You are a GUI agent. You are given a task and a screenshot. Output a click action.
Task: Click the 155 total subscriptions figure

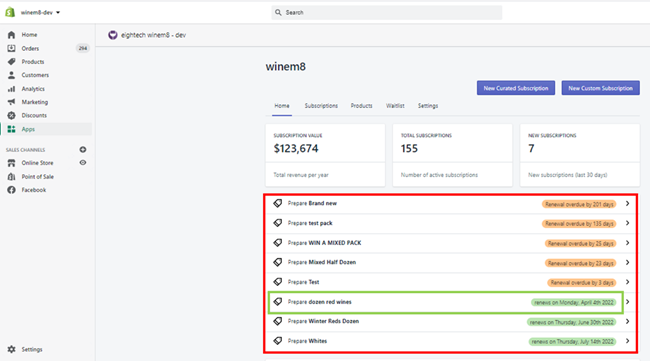point(409,148)
